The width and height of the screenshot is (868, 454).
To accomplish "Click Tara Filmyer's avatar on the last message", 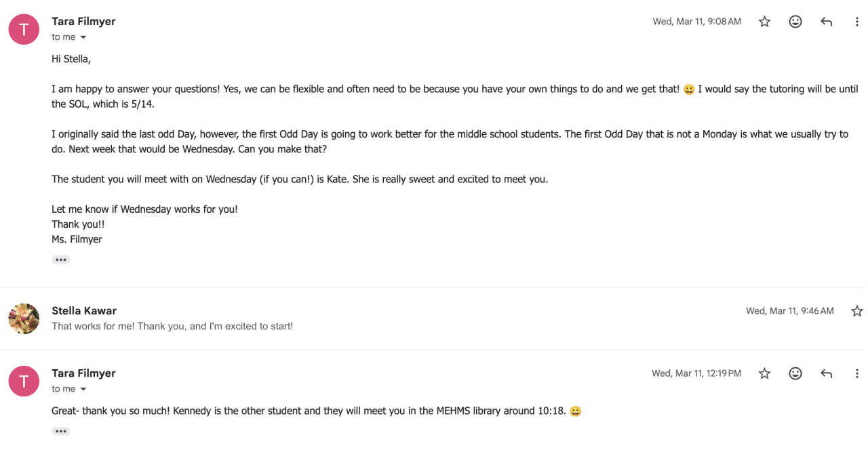I will [24, 381].
